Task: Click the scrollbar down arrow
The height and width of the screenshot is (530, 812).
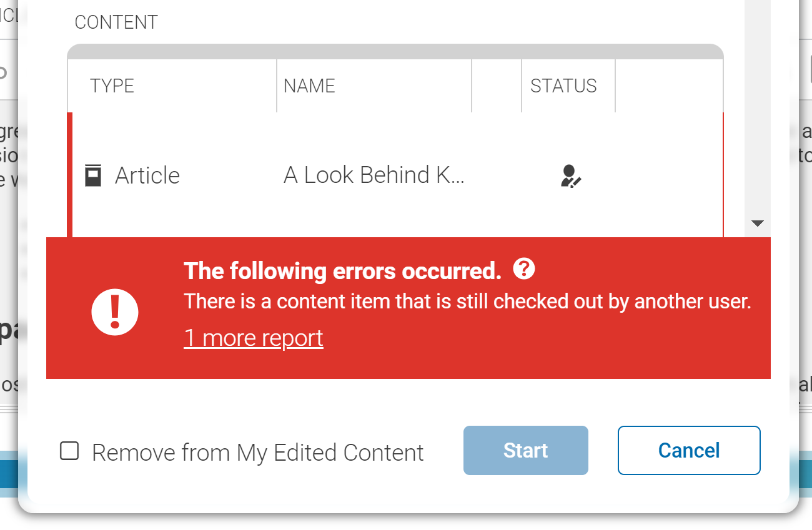Action: (x=758, y=223)
